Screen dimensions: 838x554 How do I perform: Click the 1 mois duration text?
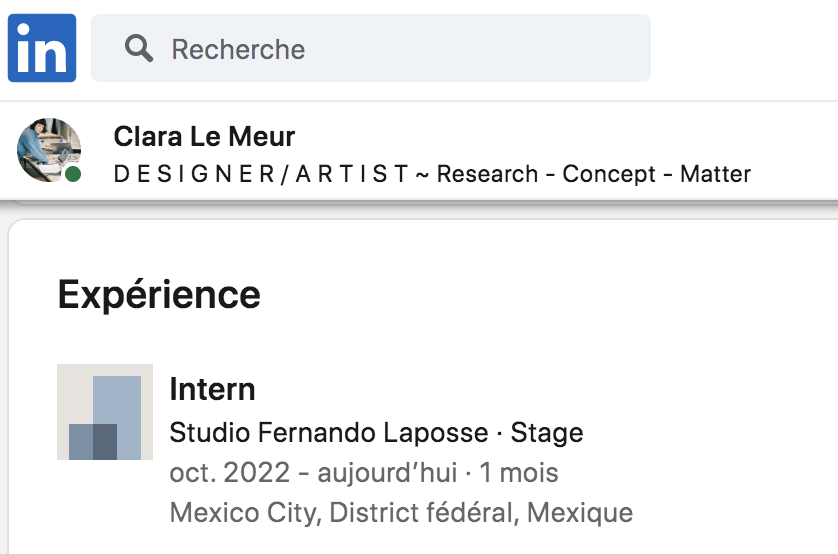click(x=518, y=472)
